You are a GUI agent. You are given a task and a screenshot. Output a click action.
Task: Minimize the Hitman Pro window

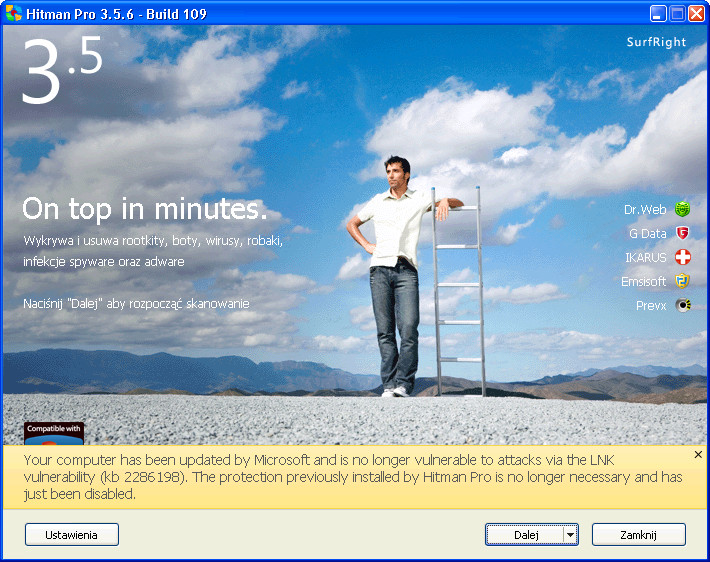[658, 13]
